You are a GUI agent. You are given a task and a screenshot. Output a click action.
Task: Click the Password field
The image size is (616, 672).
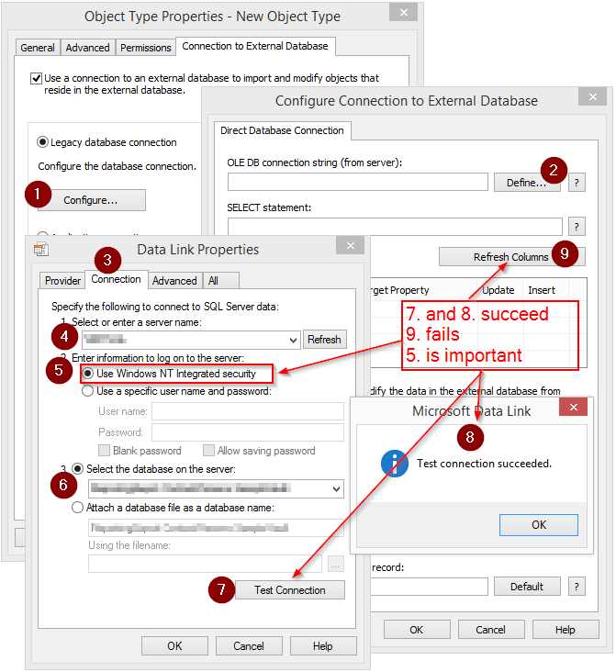click(248, 432)
